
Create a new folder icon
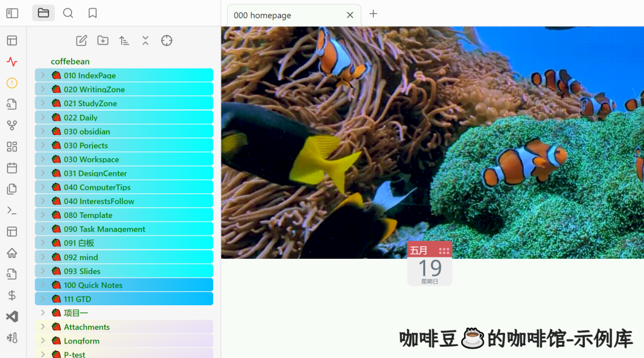point(103,41)
